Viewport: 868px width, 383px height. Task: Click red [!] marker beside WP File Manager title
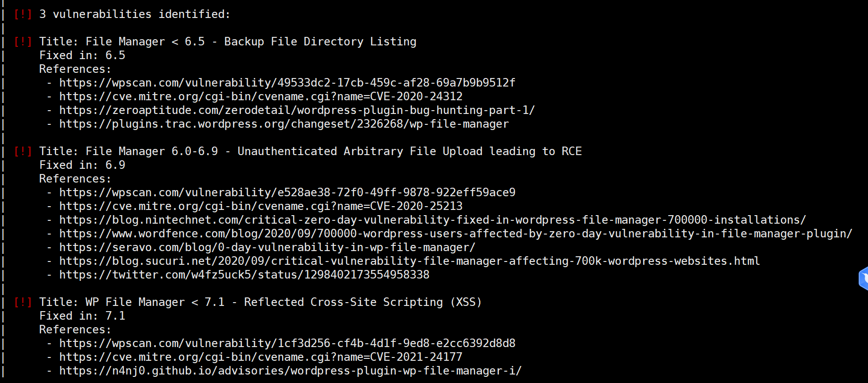click(23, 302)
